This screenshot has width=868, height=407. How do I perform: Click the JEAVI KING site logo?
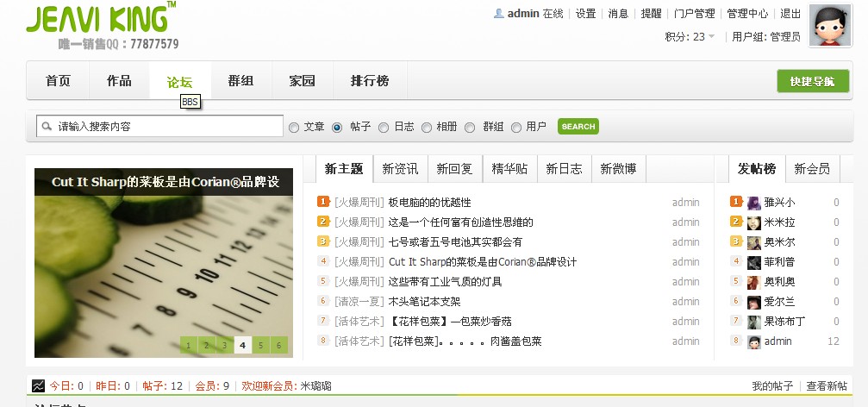click(102, 18)
